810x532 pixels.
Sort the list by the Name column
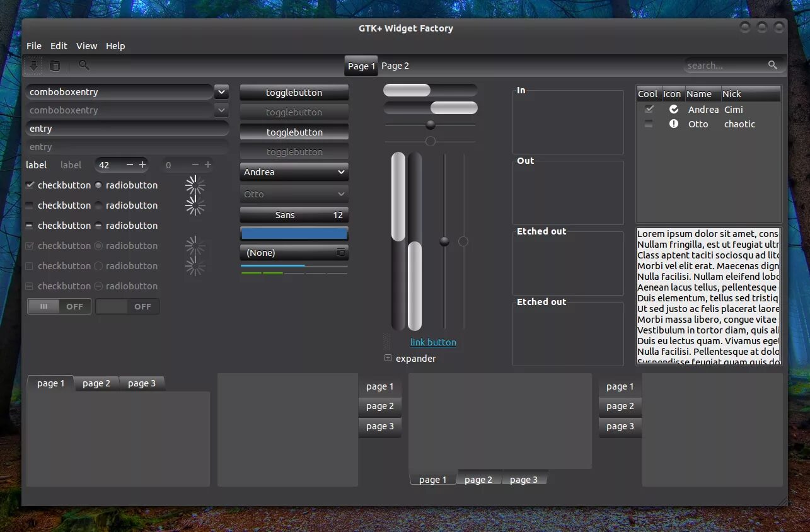703,94
